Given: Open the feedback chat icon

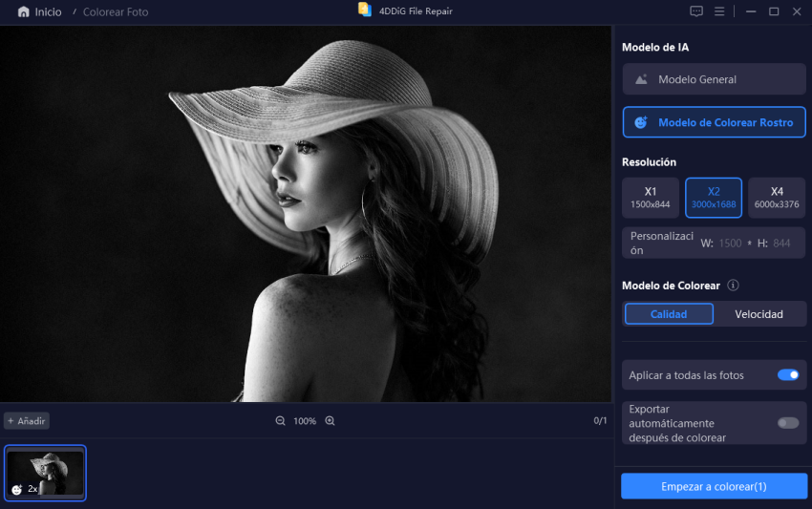Looking at the screenshot, I should pyautogui.click(x=696, y=11).
